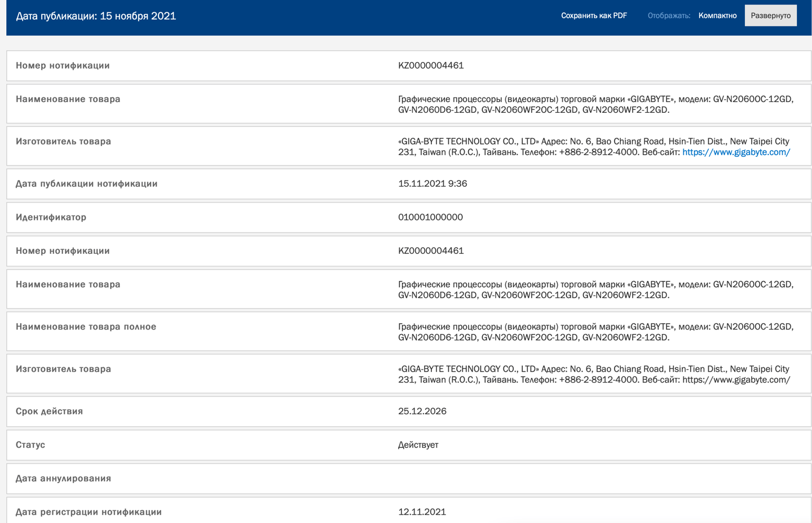Select the expiry date 25.12.2026

(422, 411)
